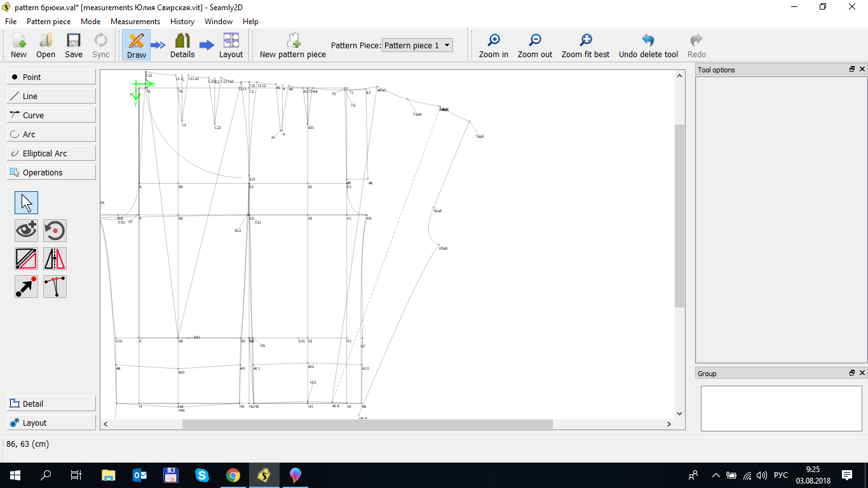Launch Google Chrome from the taskbar

(233, 475)
